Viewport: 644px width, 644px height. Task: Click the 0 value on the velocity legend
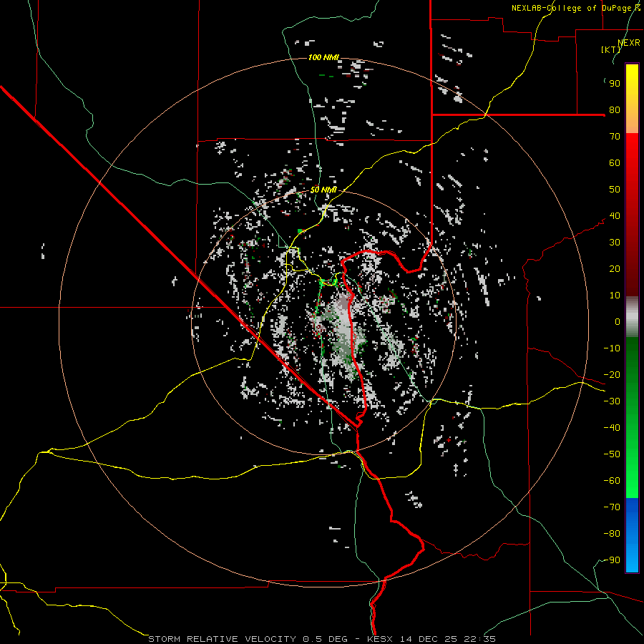[618, 322]
